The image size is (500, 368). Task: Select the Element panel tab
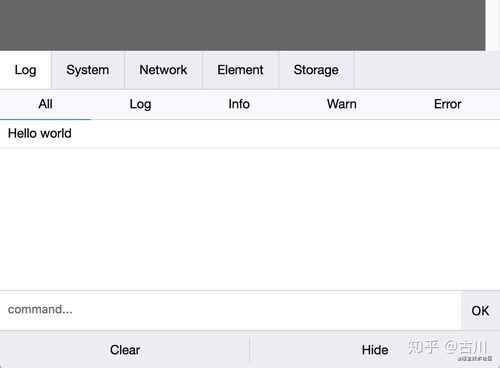tap(240, 70)
